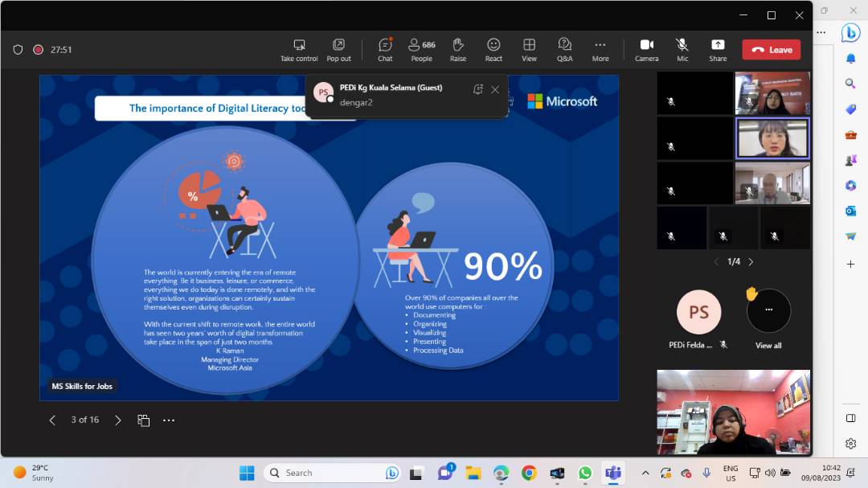The width and height of the screenshot is (868, 488).
Task: Dismiss the PEDi Kg Kuala Selama notification
Action: click(495, 90)
